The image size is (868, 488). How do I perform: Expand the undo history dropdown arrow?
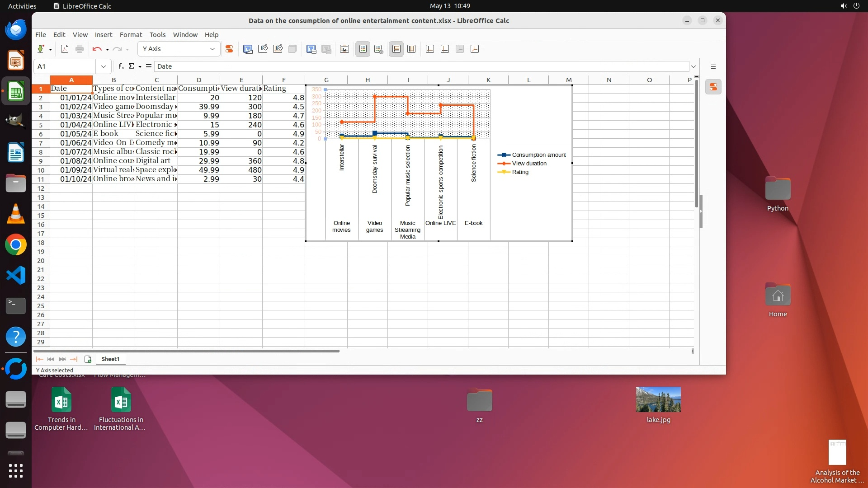(x=107, y=50)
